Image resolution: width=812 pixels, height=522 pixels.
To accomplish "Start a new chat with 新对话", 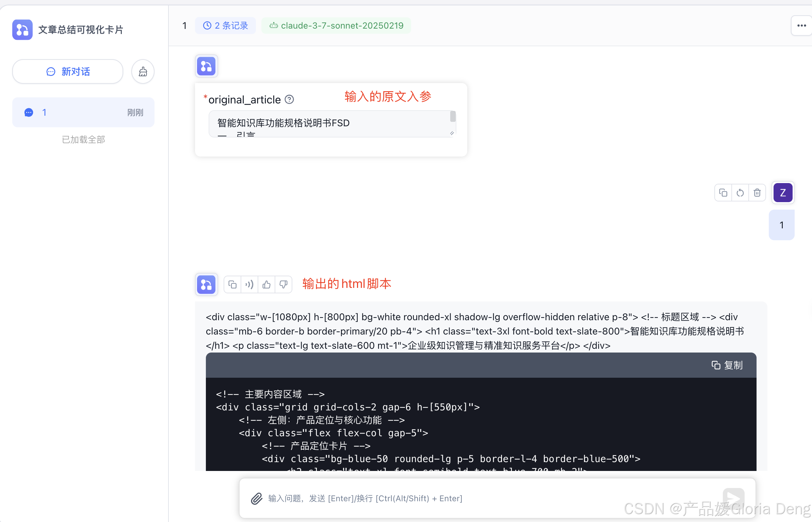I will [x=68, y=71].
